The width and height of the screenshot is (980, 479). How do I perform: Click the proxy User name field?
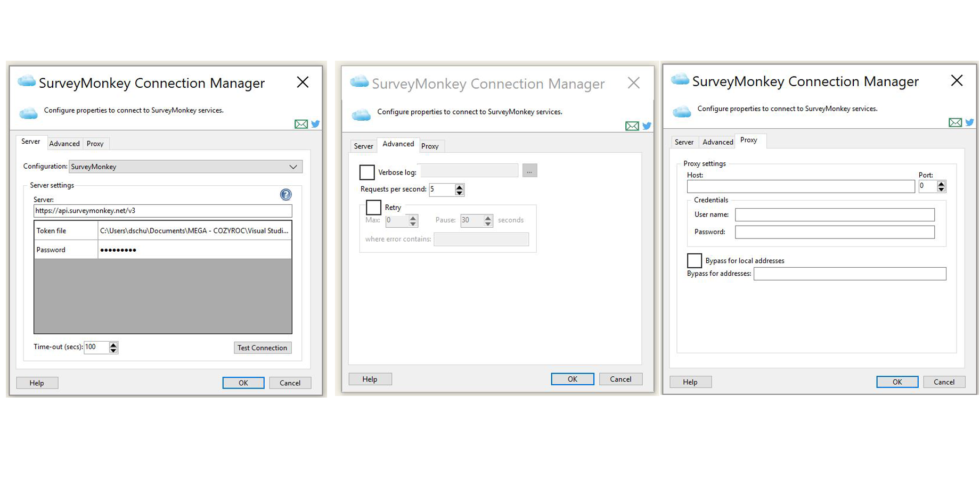(x=835, y=215)
